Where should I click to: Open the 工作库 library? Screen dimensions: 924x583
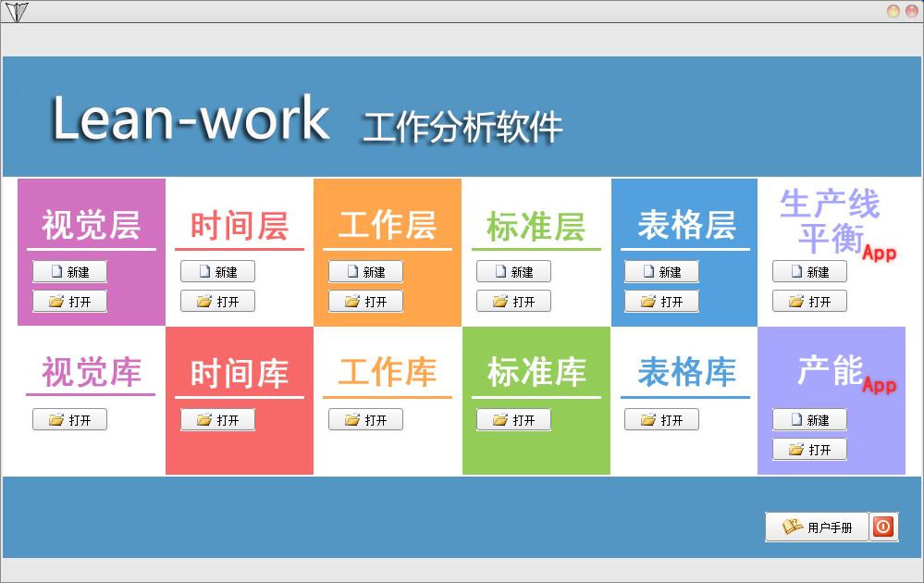pos(365,420)
